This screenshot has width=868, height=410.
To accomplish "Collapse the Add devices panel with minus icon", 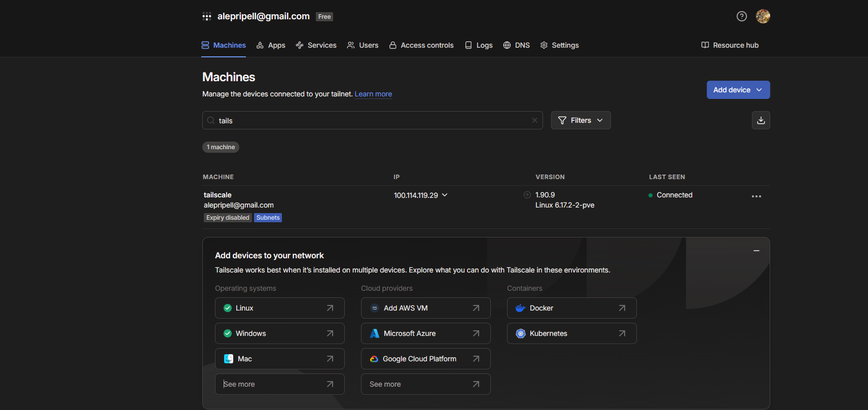I will tap(756, 251).
